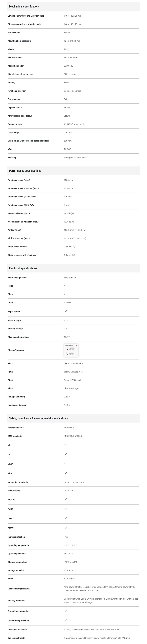Click the SupraTorque checkmark icon

(66, 311)
